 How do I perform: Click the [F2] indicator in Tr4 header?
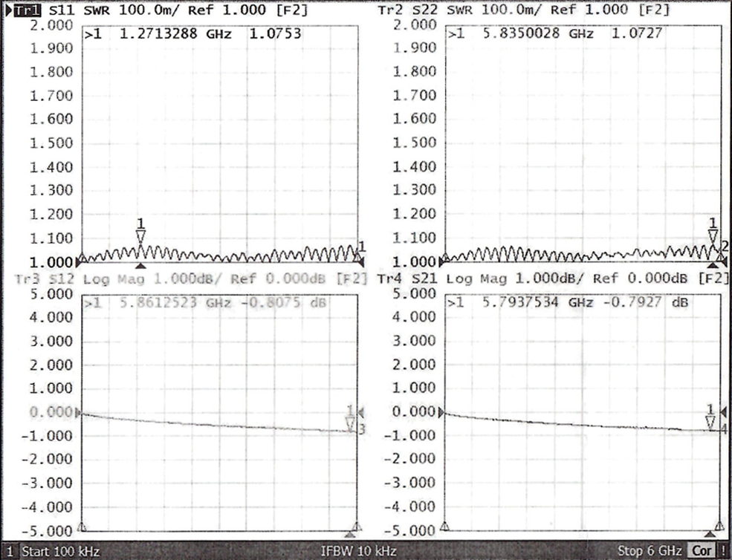pos(716,279)
